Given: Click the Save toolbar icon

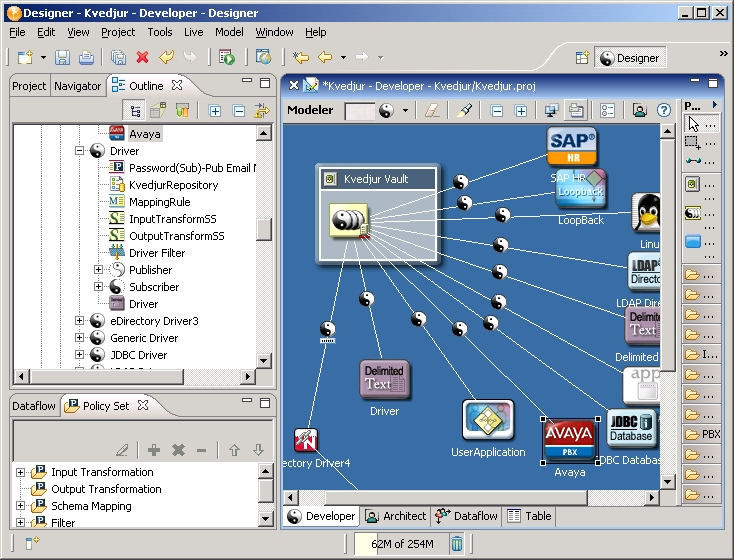Looking at the screenshot, I should pos(62,58).
